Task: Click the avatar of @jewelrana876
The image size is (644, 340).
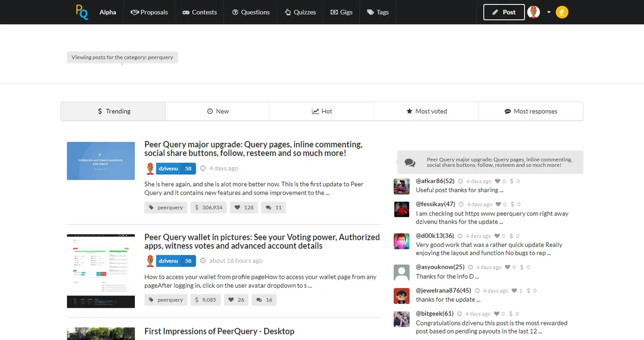Action: (x=401, y=296)
